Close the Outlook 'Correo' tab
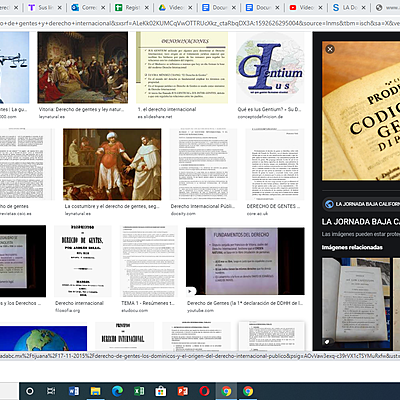Screen dimensions: 400x400 pos(103,7)
